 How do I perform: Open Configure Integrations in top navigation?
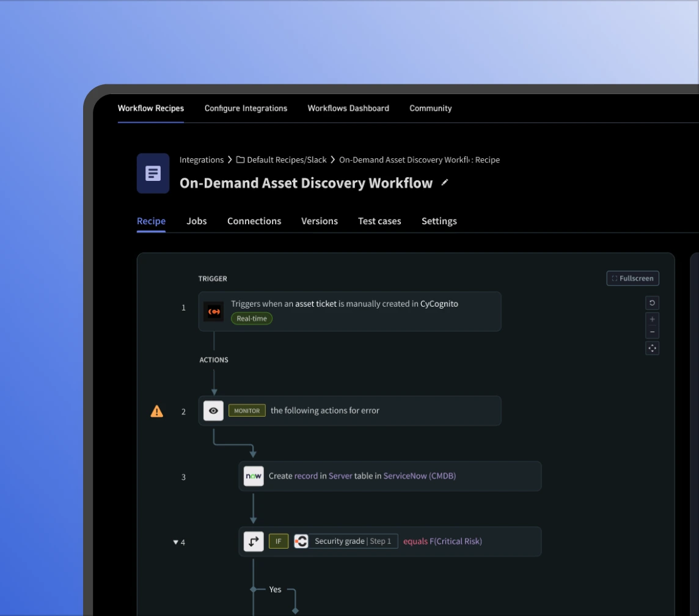pos(246,108)
